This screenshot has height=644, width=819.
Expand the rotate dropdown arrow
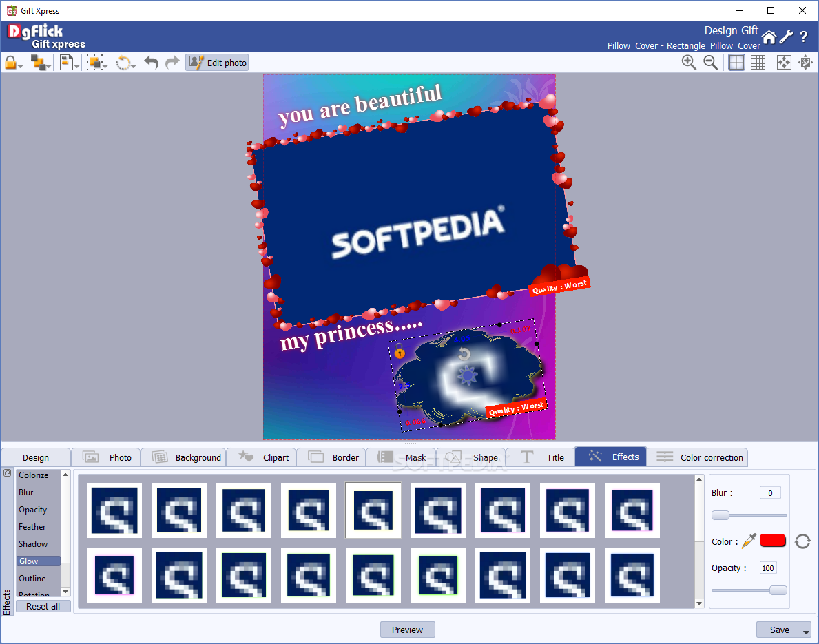134,66
